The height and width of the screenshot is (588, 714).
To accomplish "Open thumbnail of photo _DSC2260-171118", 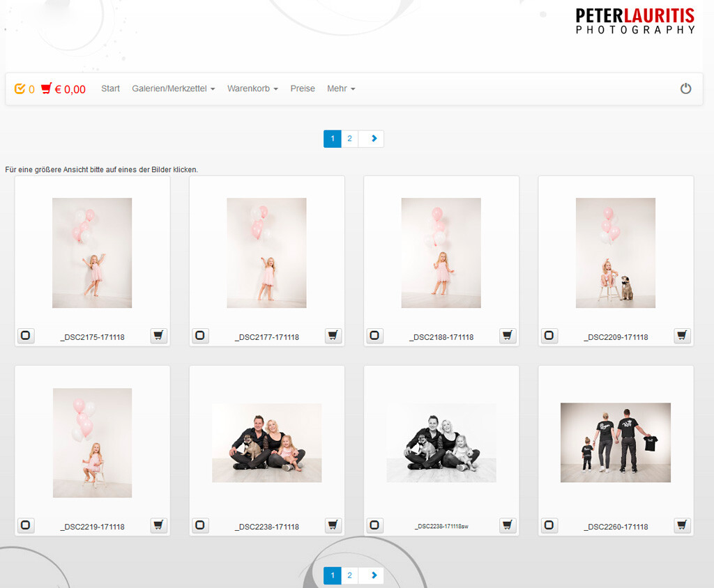I will (616, 442).
